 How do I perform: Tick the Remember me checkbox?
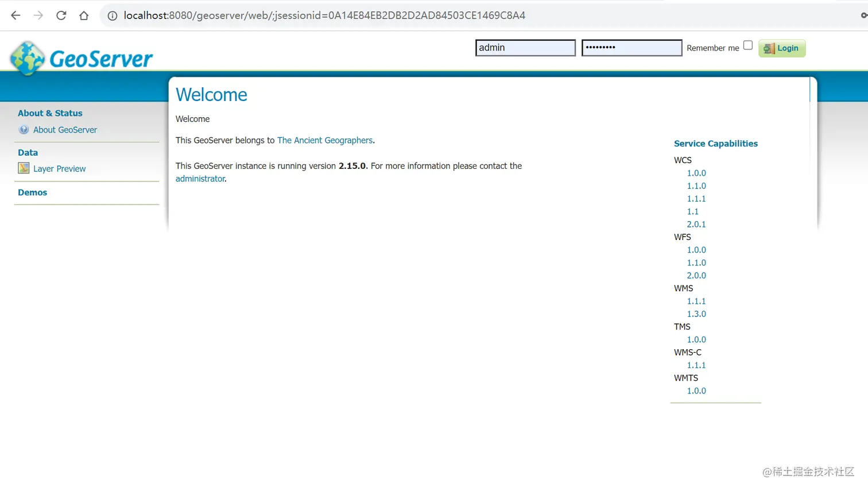748,45
